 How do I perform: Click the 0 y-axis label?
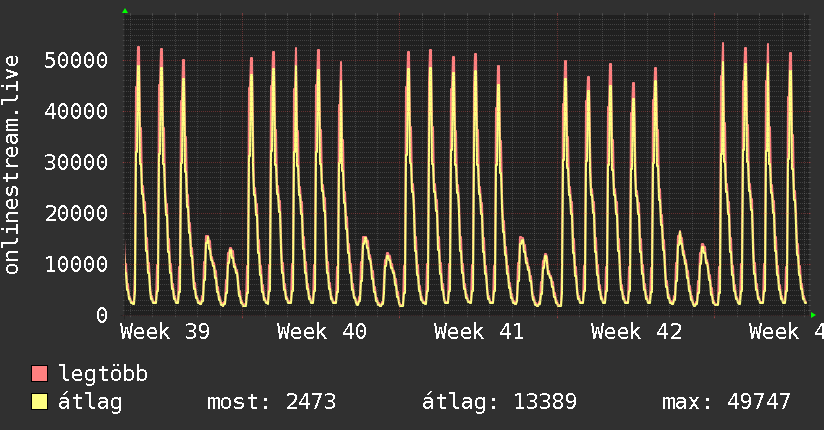click(102, 315)
